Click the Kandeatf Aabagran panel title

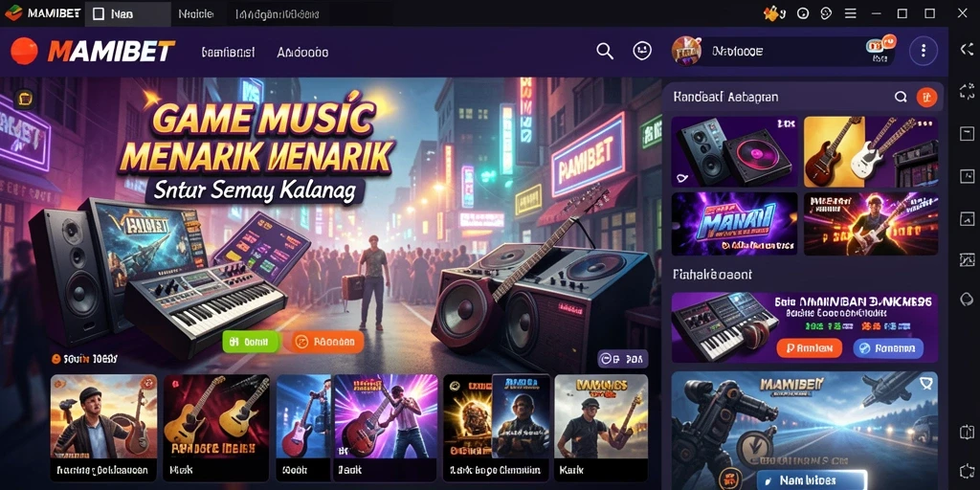tap(725, 97)
